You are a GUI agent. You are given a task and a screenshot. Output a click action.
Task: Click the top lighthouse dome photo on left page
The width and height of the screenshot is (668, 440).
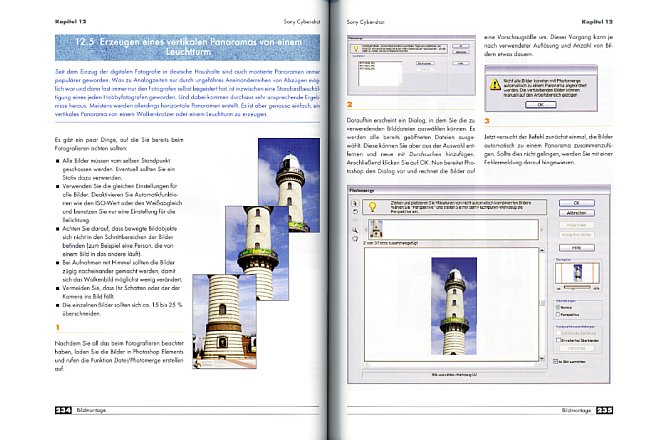tap(289, 185)
